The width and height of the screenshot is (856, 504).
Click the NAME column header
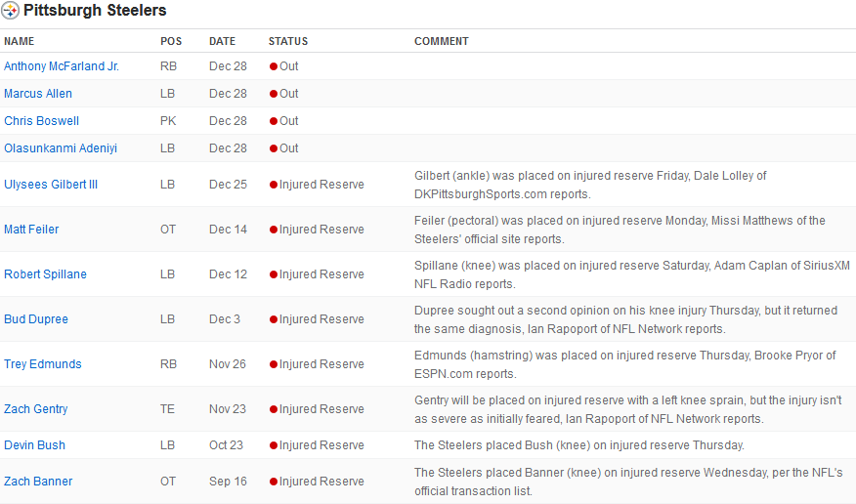point(20,41)
